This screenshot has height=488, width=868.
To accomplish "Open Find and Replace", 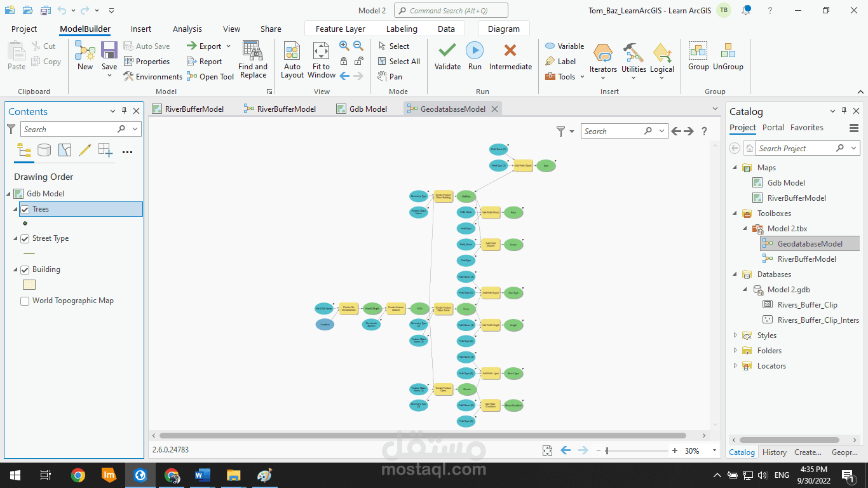I will [253, 60].
